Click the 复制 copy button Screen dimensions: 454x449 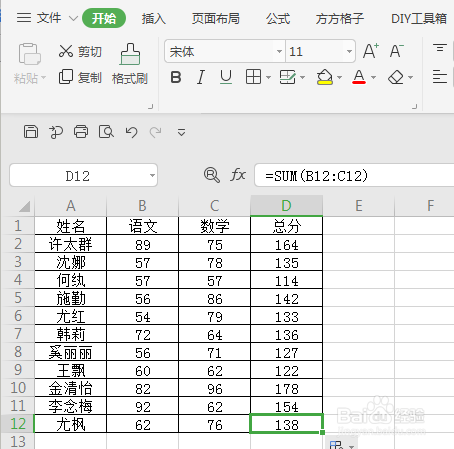click(80, 77)
